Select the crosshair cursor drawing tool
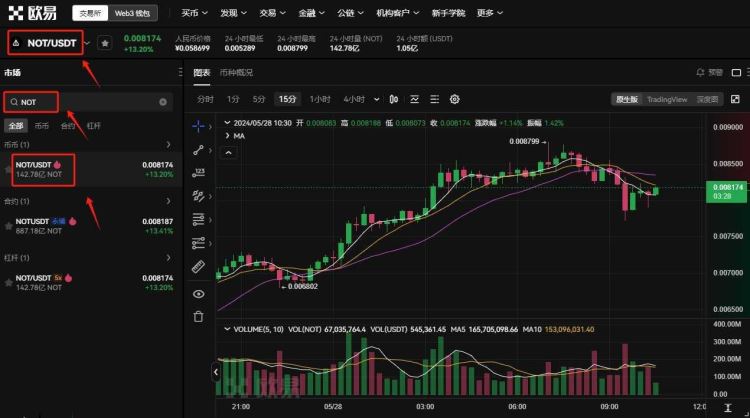The width and height of the screenshot is (750, 418). pyautogui.click(x=198, y=127)
